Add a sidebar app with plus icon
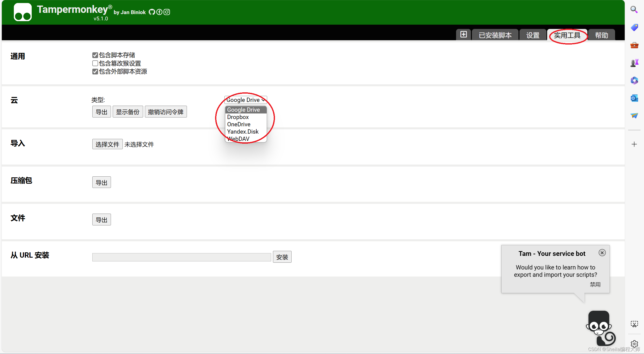 (x=634, y=144)
